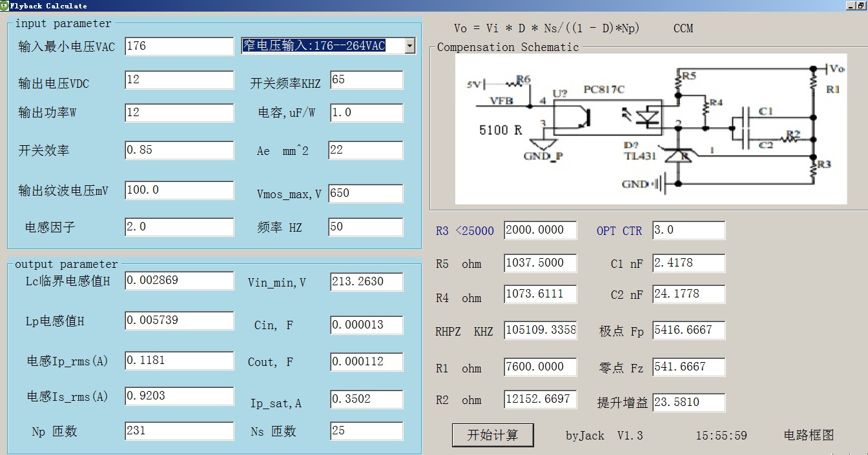Select the Vmos_max,V field

(x=366, y=193)
